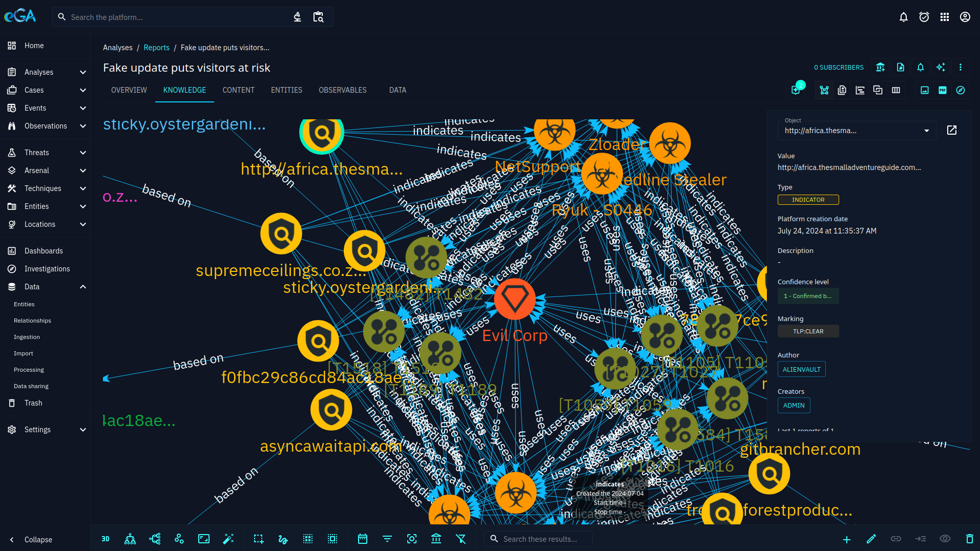Switch to the OBSERVABLES tab
980x551 pixels.
point(342,90)
